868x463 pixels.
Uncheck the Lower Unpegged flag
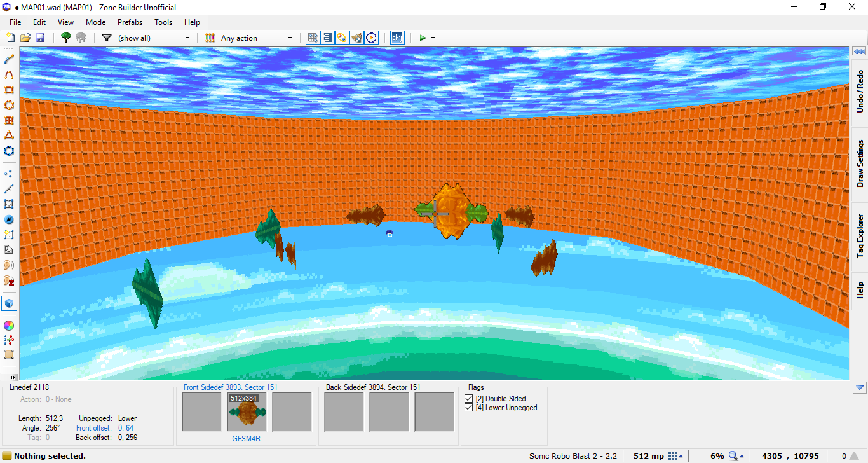pyautogui.click(x=469, y=408)
